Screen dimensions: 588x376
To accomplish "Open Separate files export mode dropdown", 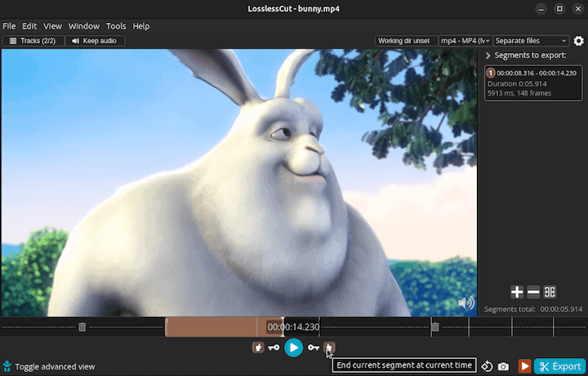I will (531, 41).
